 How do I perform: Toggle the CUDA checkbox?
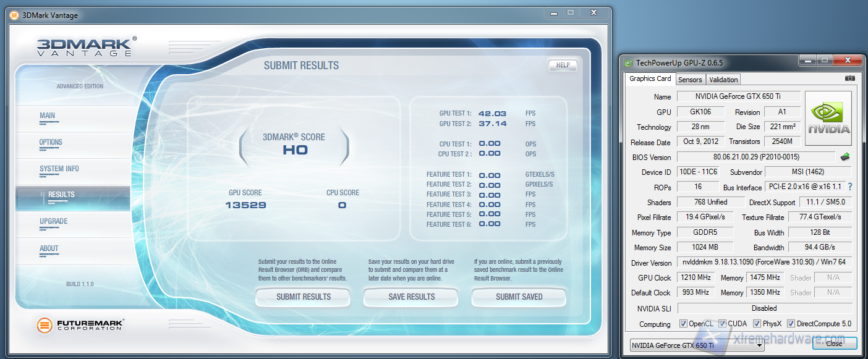[722, 324]
